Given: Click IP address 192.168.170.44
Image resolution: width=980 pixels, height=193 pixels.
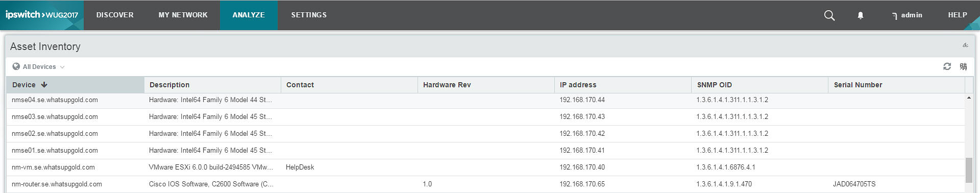Looking at the screenshot, I should [x=582, y=100].
